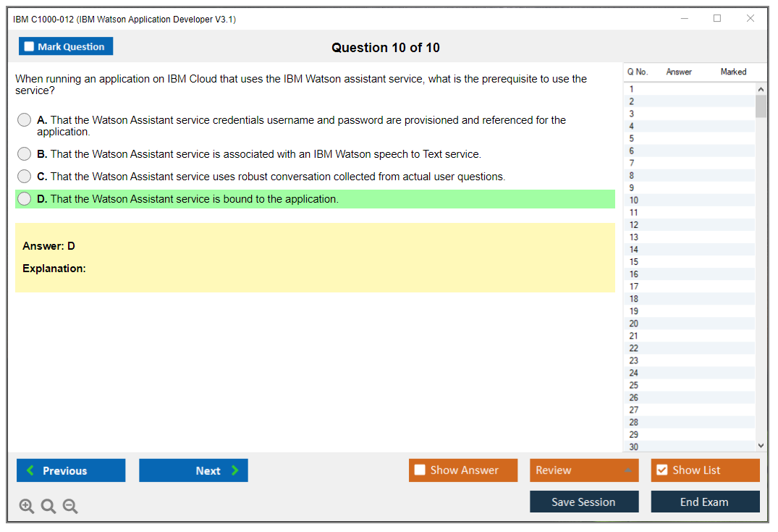The width and height of the screenshot is (778, 532).
Task: Jump to question 10 in list
Action: [x=634, y=200]
